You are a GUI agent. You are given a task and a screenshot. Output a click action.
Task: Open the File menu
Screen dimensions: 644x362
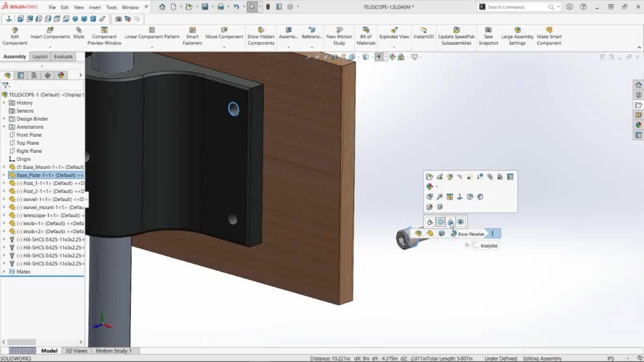(52, 7)
